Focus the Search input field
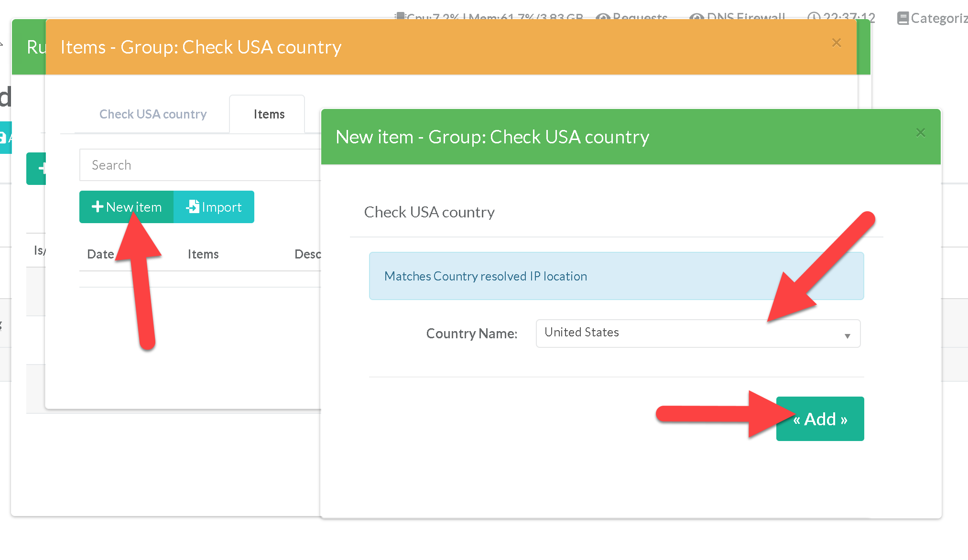 pyautogui.click(x=201, y=165)
